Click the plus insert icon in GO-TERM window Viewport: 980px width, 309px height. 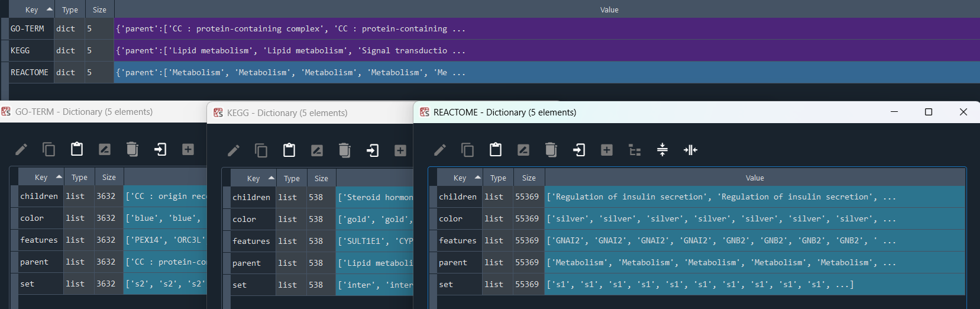pos(188,149)
